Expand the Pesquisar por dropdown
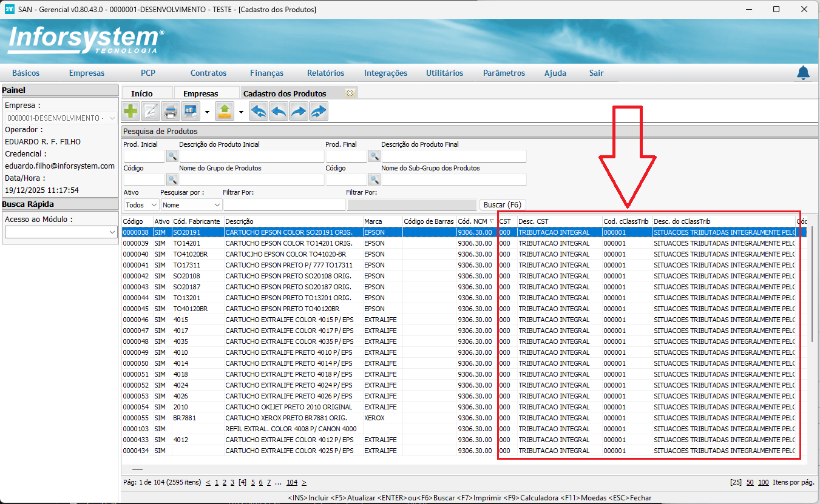820x504 pixels. (191, 205)
